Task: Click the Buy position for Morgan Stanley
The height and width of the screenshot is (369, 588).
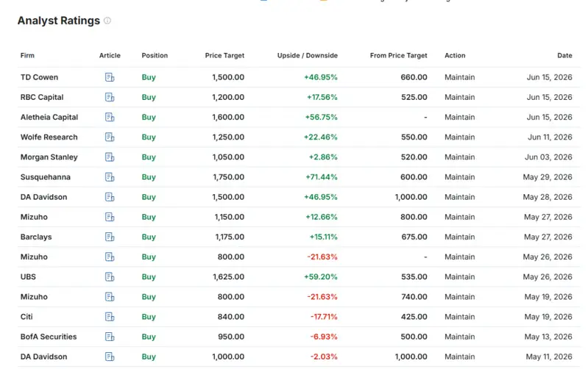Action: 149,157
